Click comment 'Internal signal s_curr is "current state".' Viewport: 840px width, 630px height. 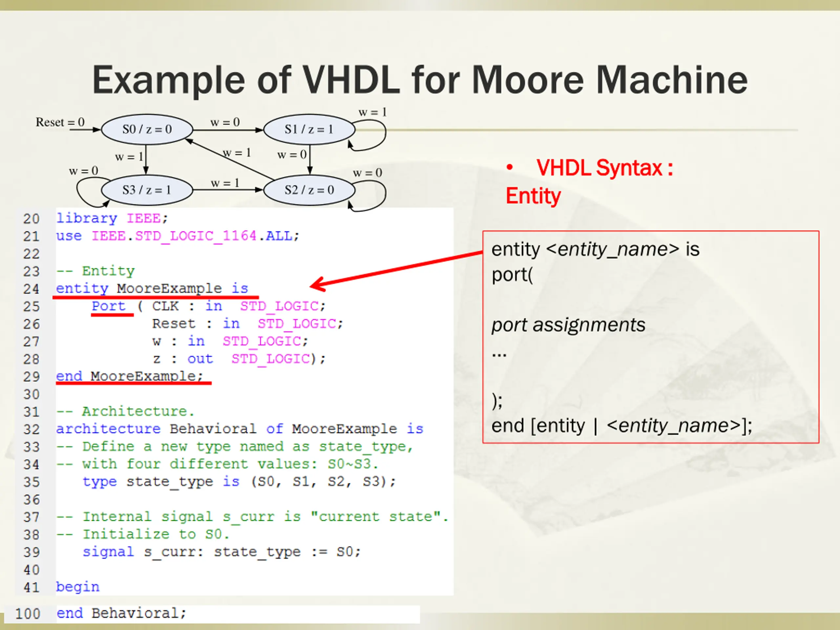click(x=265, y=517)
